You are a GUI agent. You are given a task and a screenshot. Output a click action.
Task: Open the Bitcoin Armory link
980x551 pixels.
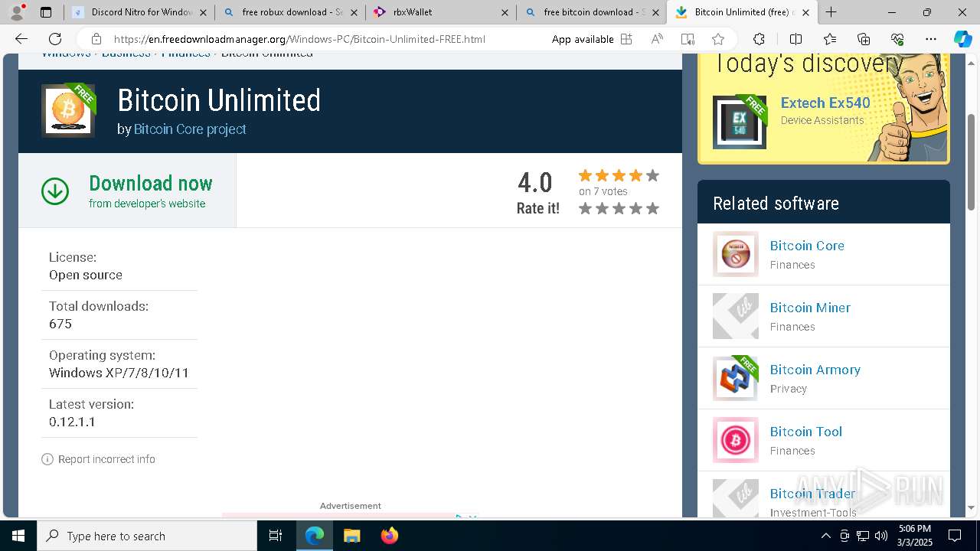pos(815,370)
